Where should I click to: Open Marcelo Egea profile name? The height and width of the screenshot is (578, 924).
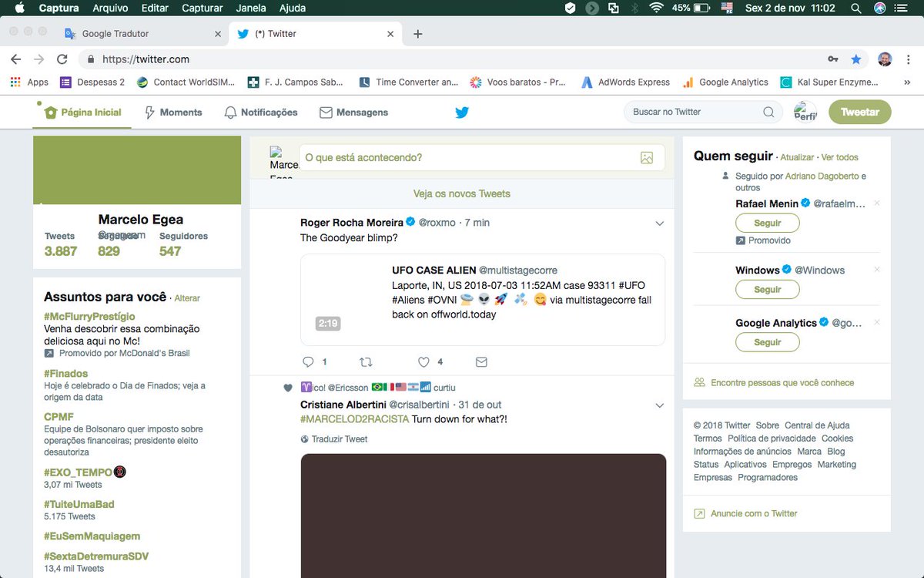click(141, 220)
